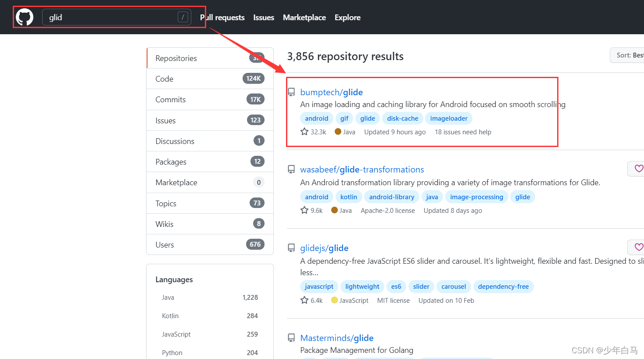Click the star icon showing 9.6k

click(304, 210)
